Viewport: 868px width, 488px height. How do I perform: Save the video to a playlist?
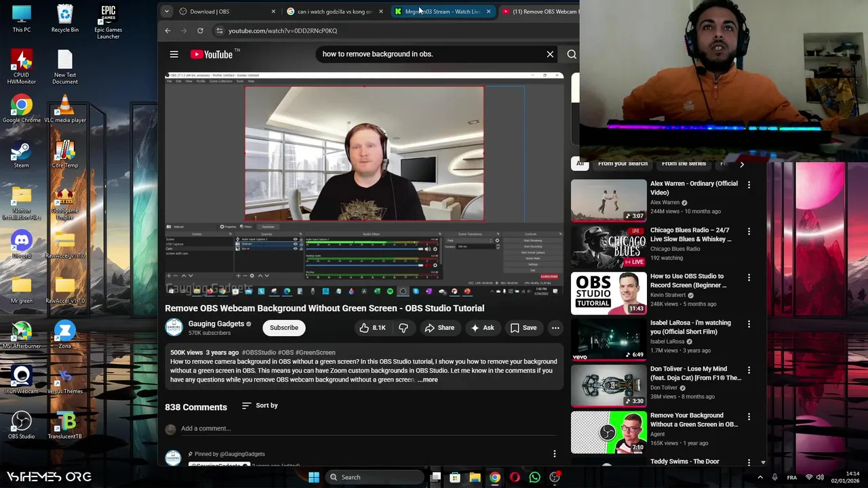tap(523, 328)
